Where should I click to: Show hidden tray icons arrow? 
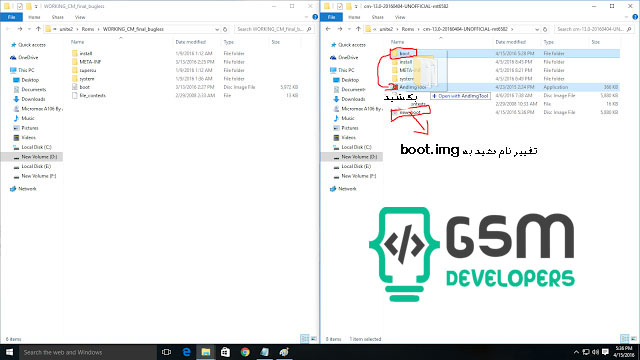pyautogui.click(x=576, y=352)
